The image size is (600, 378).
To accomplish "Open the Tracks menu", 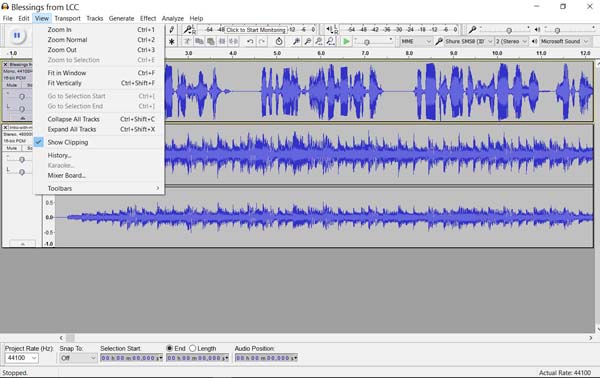I will coord(95,18).
